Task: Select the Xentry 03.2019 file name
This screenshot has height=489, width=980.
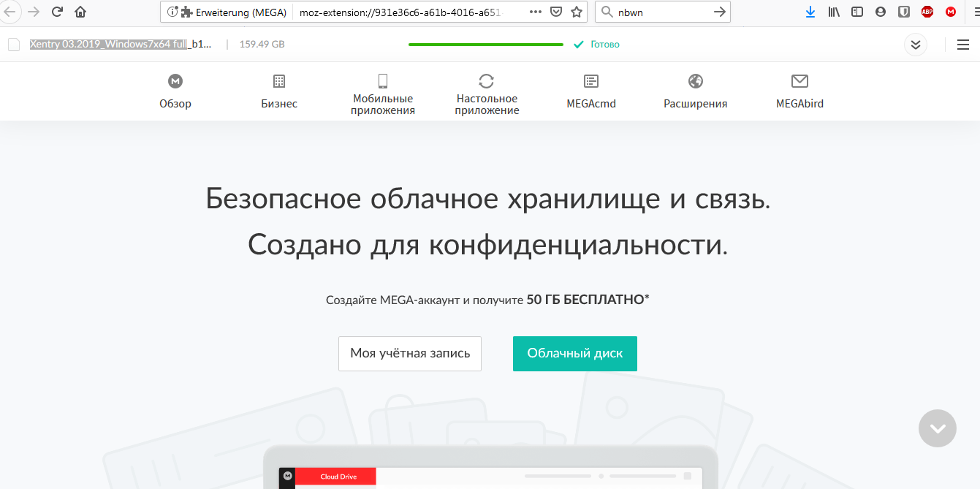Action: coord(121,45)
